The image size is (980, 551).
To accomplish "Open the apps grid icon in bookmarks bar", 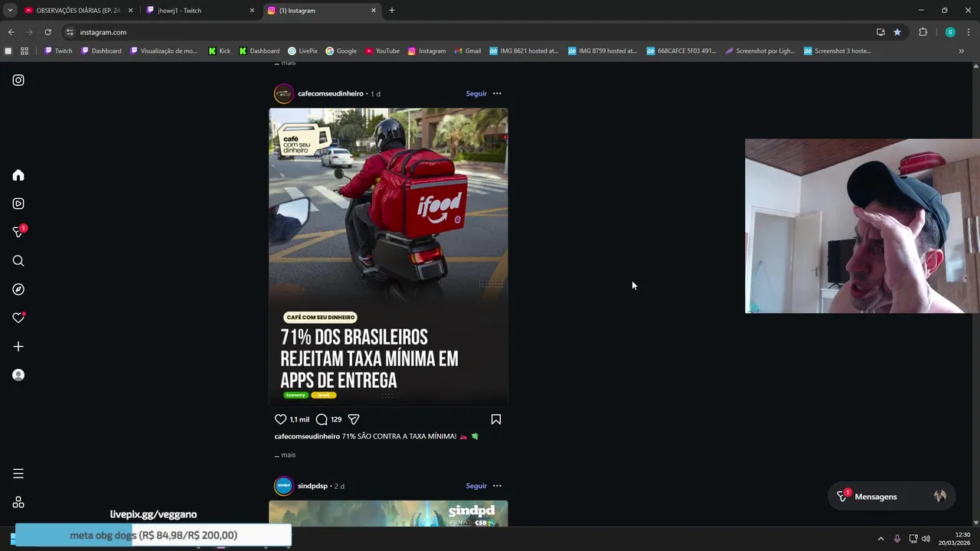I will click(x=24, y=51).
